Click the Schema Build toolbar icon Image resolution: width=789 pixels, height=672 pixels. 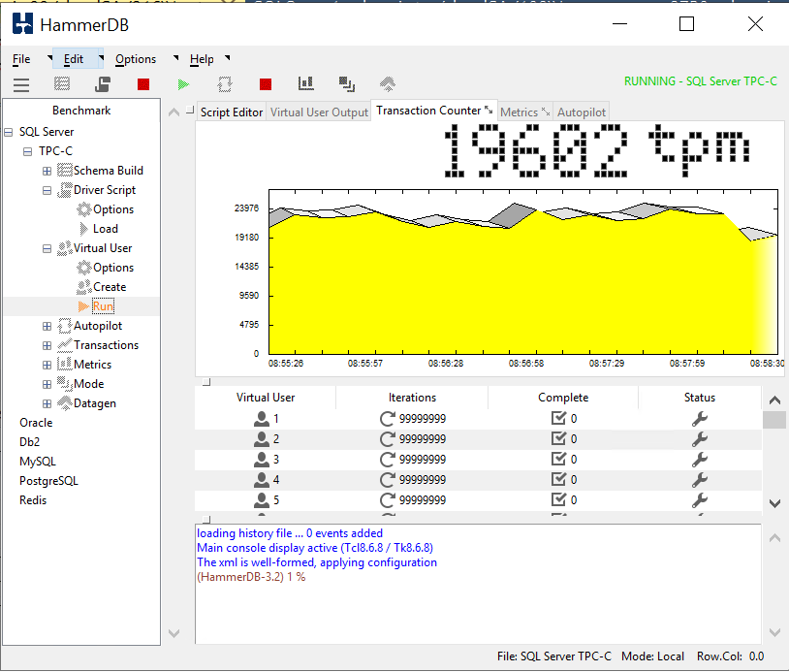pyautogui.click(x=62, y=84)
